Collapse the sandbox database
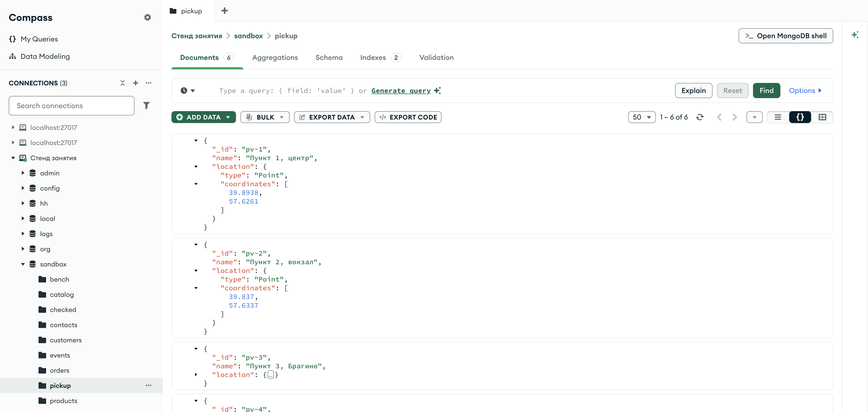868x412 pixels. (23, 264)
